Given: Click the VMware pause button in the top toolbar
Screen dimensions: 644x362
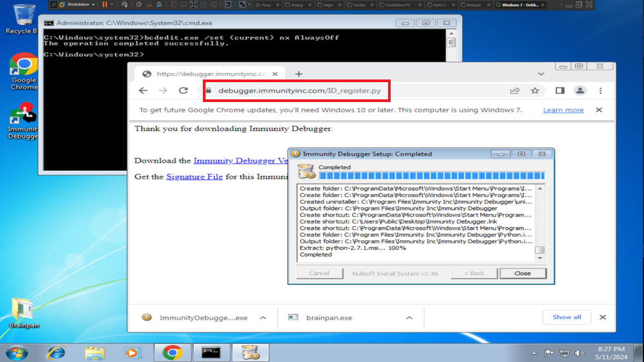Looking at the screenshot, I should click(x=104, y=4).
